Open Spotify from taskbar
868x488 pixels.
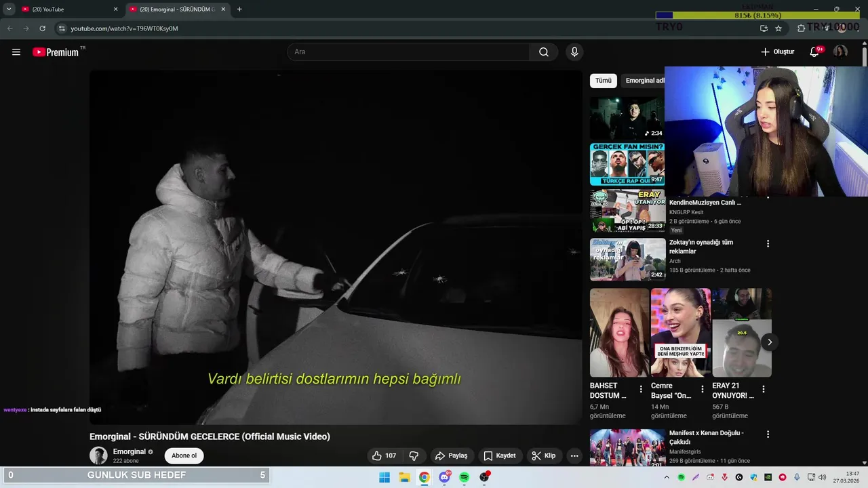pyautogui.click(x=465, y=477)
